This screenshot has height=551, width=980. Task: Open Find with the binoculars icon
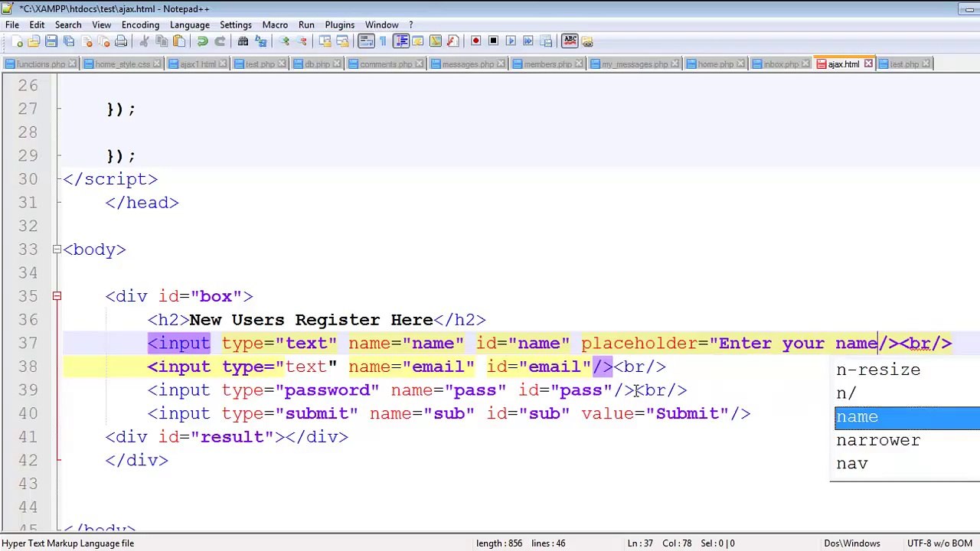(x=243, y=41)
